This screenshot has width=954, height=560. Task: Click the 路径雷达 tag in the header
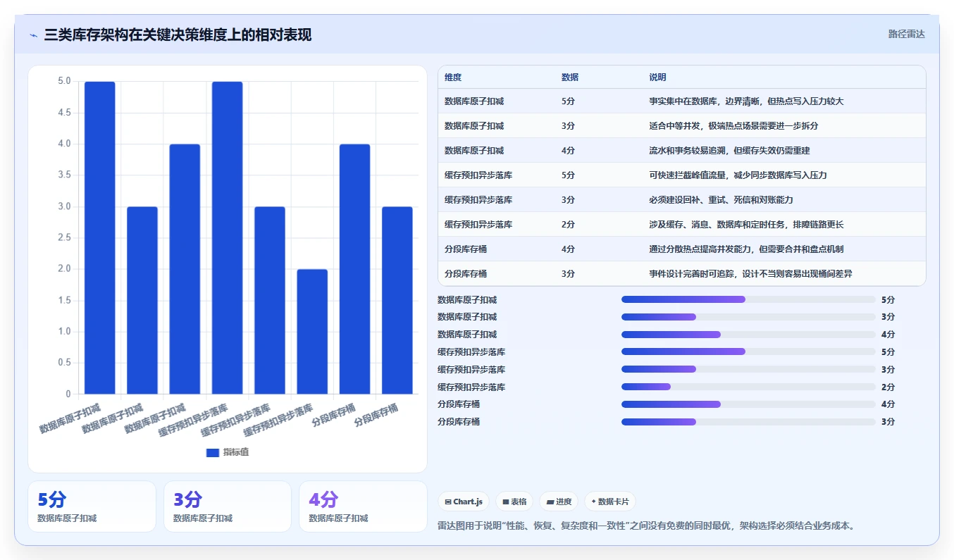pos(906,34)
